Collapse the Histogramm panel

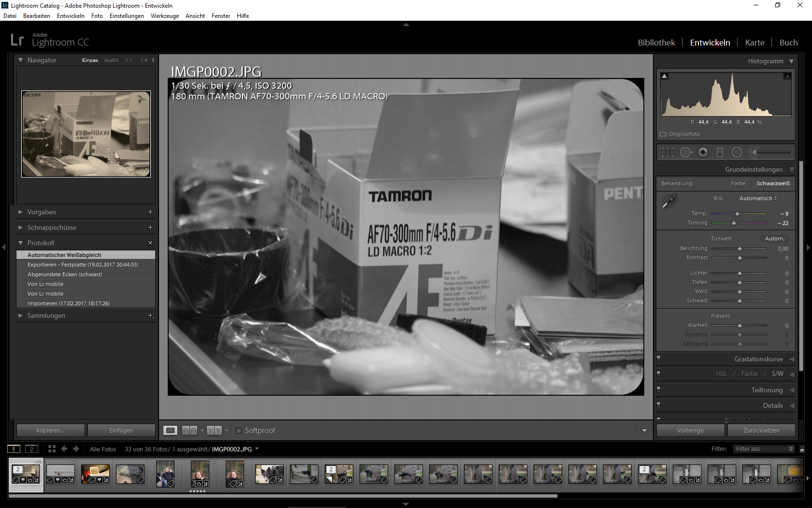tap(791, 61)
